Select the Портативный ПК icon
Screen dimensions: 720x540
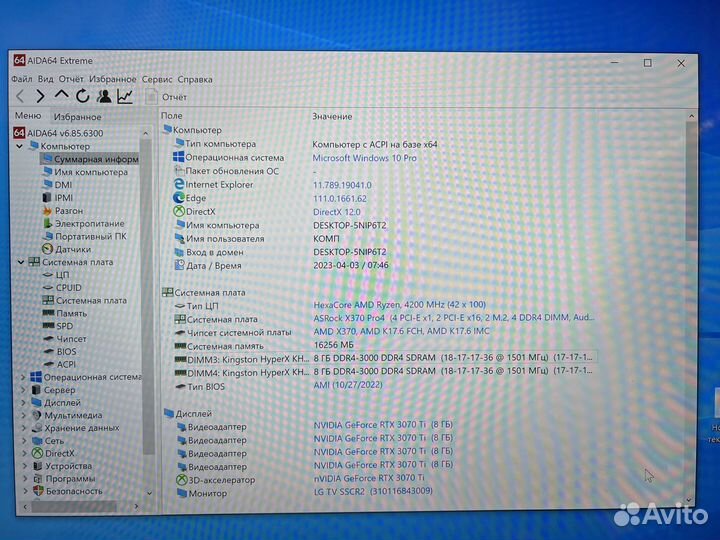tap(48, 236)
